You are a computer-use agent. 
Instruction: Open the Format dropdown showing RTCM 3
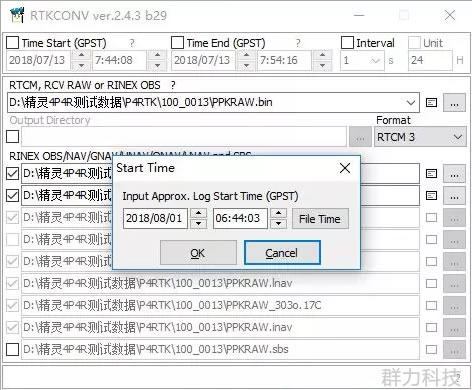click(420, 137)
